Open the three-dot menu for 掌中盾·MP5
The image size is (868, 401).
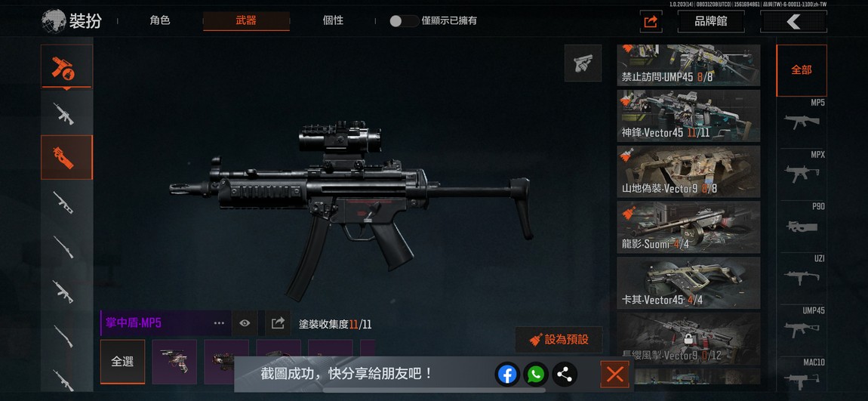click(219, 323)
